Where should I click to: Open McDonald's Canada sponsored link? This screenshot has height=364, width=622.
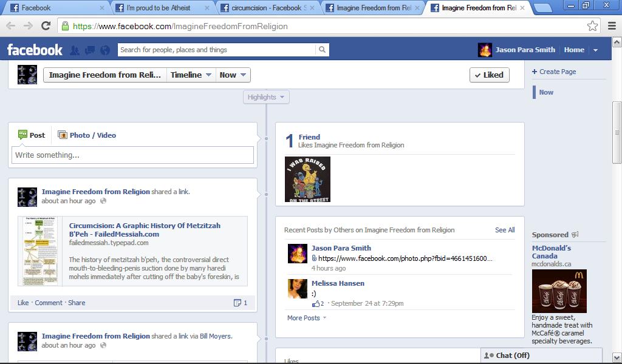coord(552,252)
